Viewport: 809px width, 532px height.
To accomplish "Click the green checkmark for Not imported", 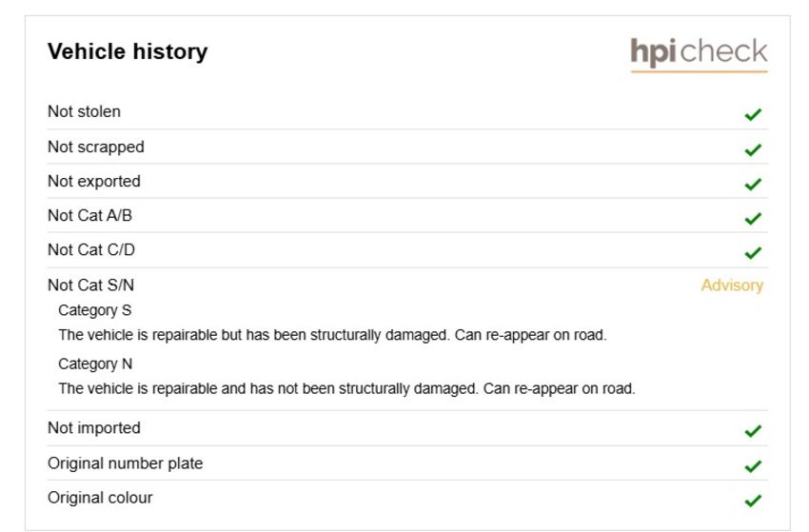I will click(753, 430).
